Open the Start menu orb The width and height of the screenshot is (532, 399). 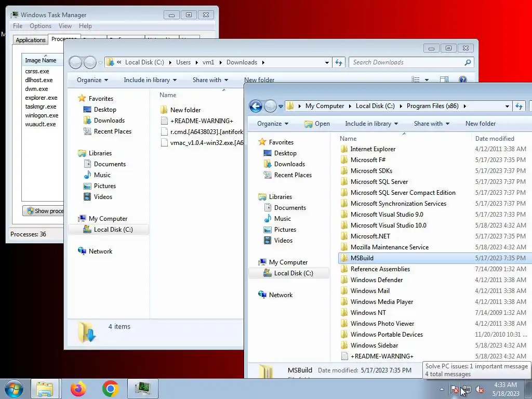click(x=14, y=389)
